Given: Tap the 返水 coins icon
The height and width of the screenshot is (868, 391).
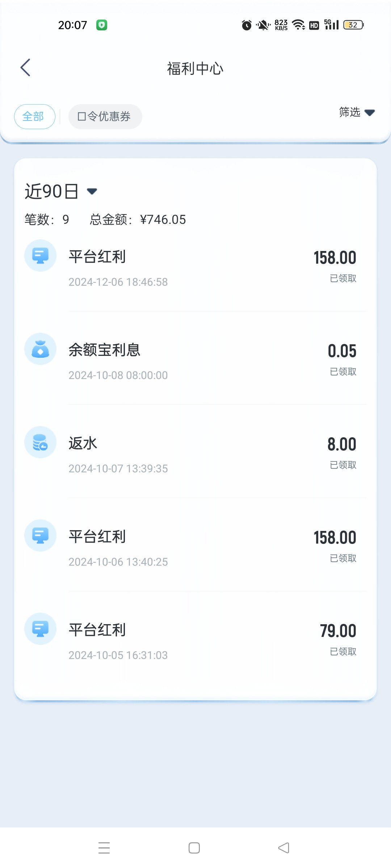Looking at the screenshot, I should tap(40, 442).
